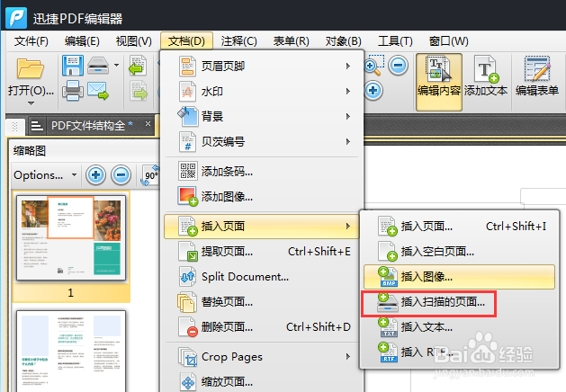Open the 打开(O)... folder icon

(x=31, y=68)
